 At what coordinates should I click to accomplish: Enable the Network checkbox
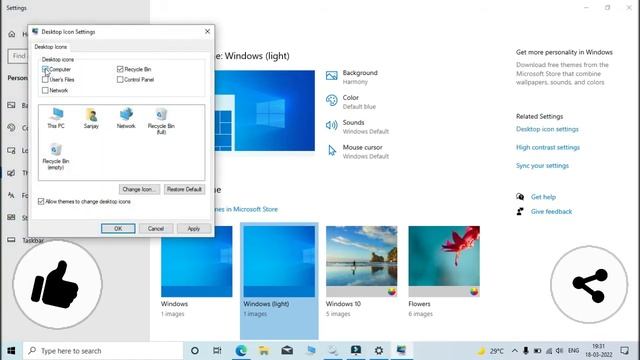pos(45,90)
